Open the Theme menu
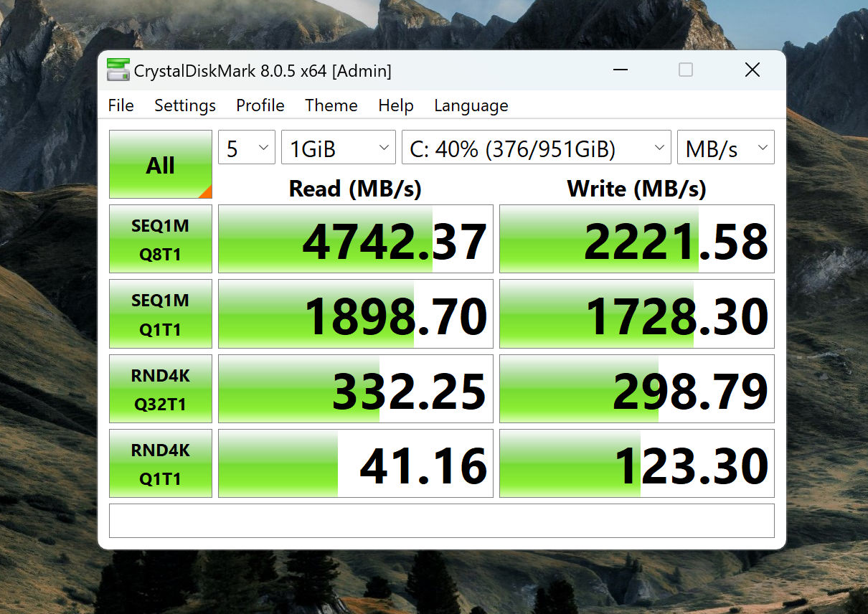This screenshot has height=614, width=868. click(x=331, y=105)
